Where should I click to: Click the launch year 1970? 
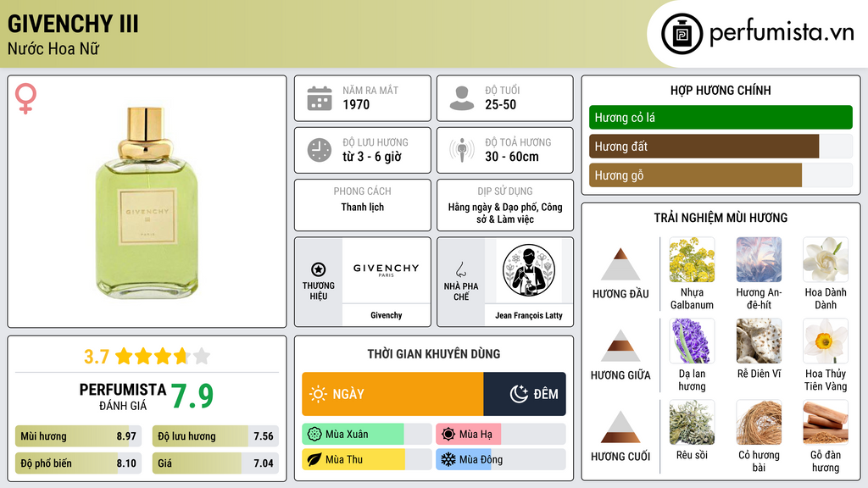pos(356,104)
